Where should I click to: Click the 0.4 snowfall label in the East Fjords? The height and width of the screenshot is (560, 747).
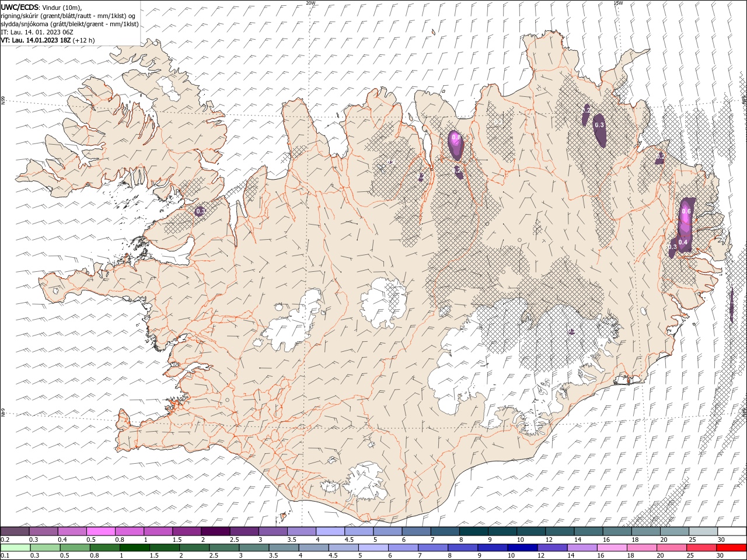(x=683, y=242)
